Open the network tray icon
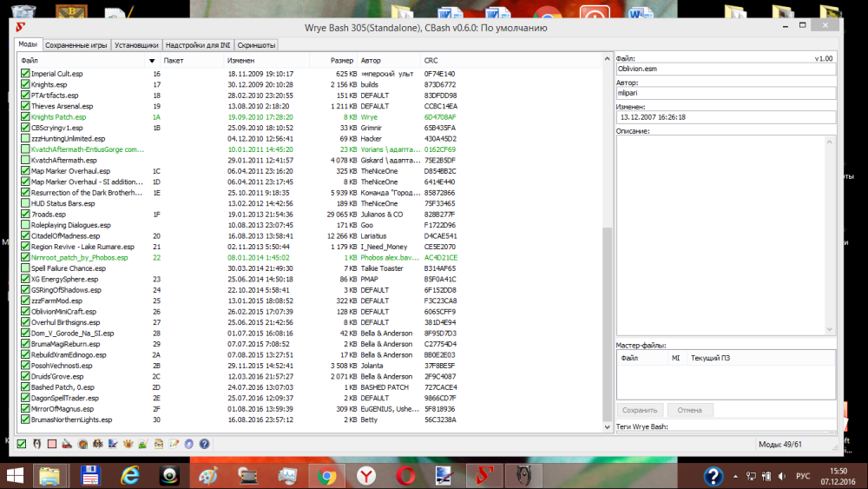The height and width of the screenshot is (489, 868). coord(751,476)
